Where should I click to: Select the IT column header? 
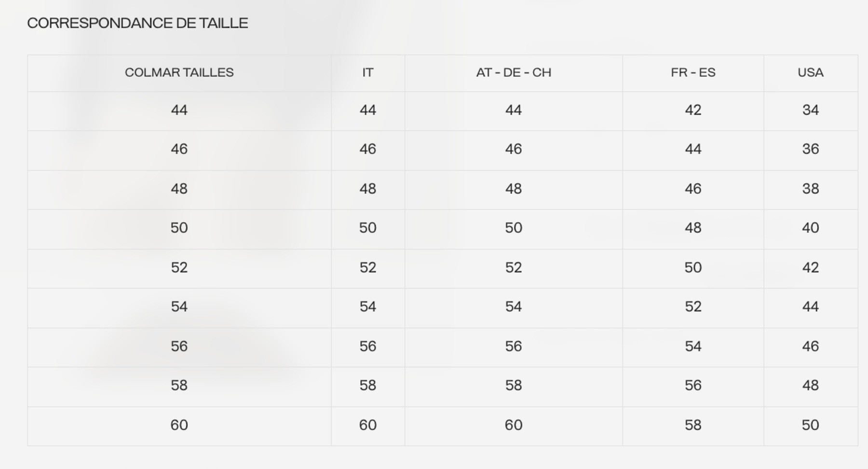click(x=367, y=72)
